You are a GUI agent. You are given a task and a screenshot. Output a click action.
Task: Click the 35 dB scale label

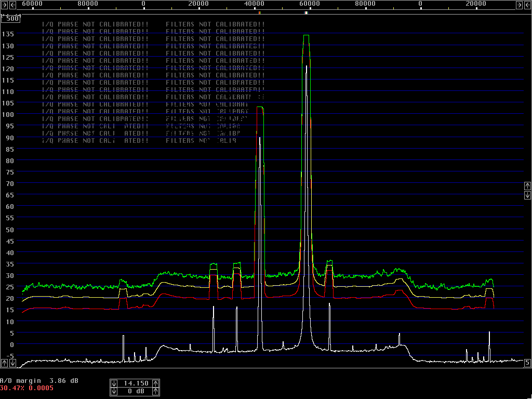(9, 264)
